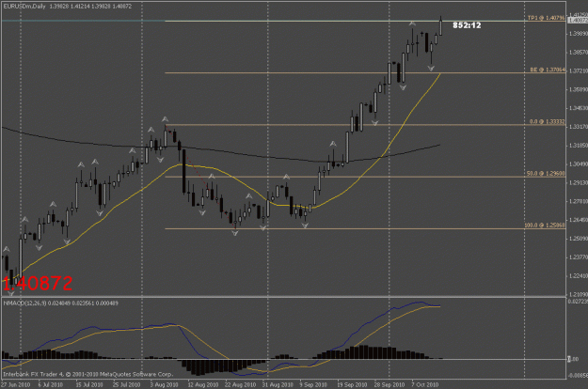
Task: Click the 27 Jun 2010 date label
Action: pyautogui.click(x=16, y=384)
